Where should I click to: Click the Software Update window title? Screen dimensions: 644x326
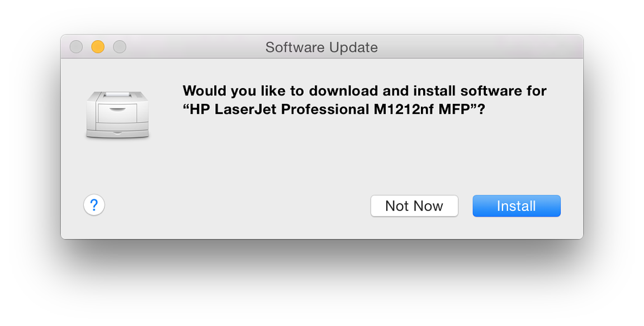tap(321, 47)
